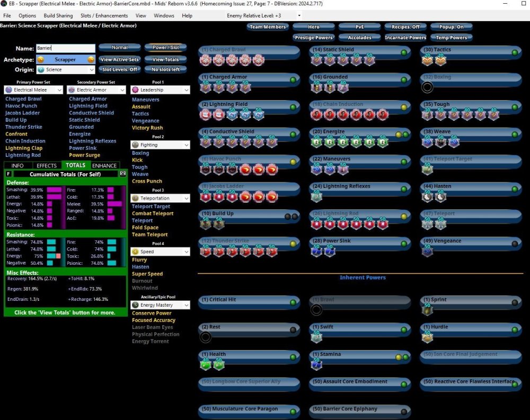
Task: Open the Ancillary/Epic Pool Energy Mastery dropdown
Action: (161, 305)
